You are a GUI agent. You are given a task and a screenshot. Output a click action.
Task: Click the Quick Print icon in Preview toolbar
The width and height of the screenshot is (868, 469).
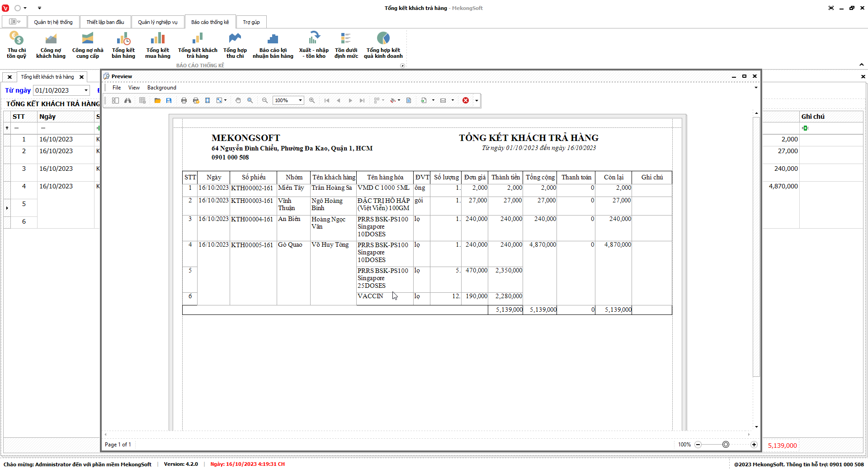[x=196, y=100]
